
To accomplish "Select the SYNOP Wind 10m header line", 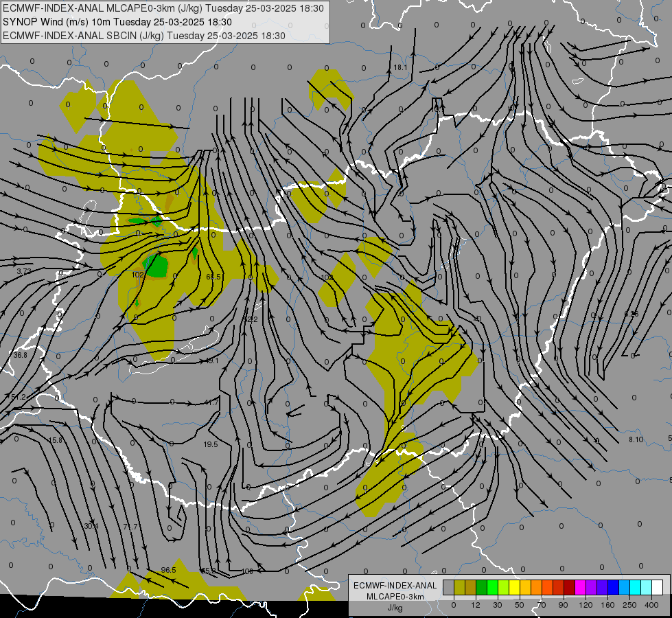I will pos(117,22).
